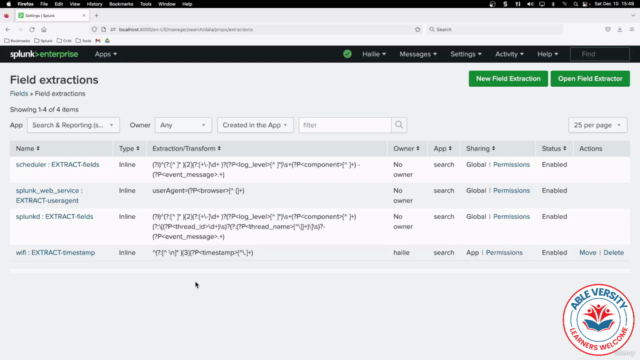Open the Window menu in menu bar
This screenshot has width=640, height=360.
click(167, 4)
